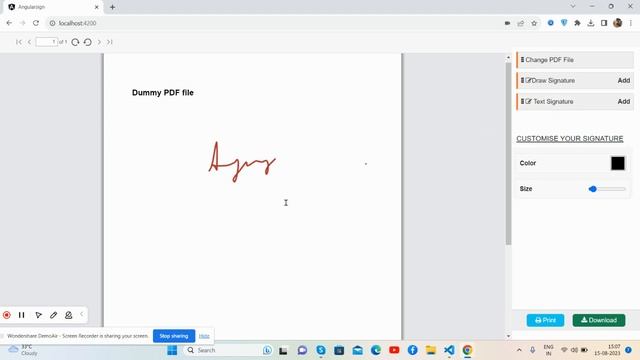640x360 pixels.
Task: Open Visual Studio Code from taskbar
Action: click(449, 350)
